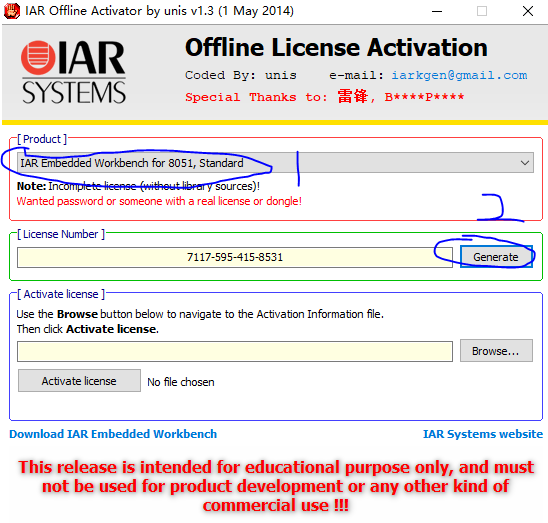Screen dimensions: 548x523
Task: Select the IAR Embedded Workbench for 8051 combo box
Action: 275,163
